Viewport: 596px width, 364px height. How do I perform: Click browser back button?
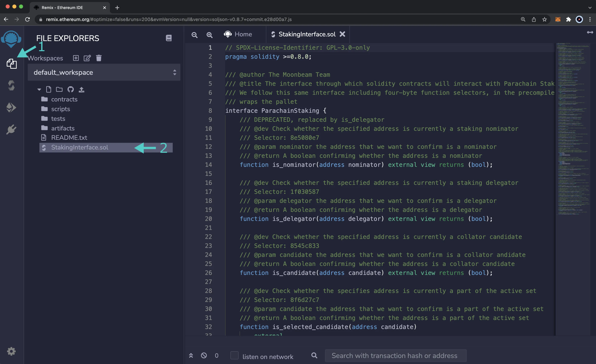click(6, 19)
